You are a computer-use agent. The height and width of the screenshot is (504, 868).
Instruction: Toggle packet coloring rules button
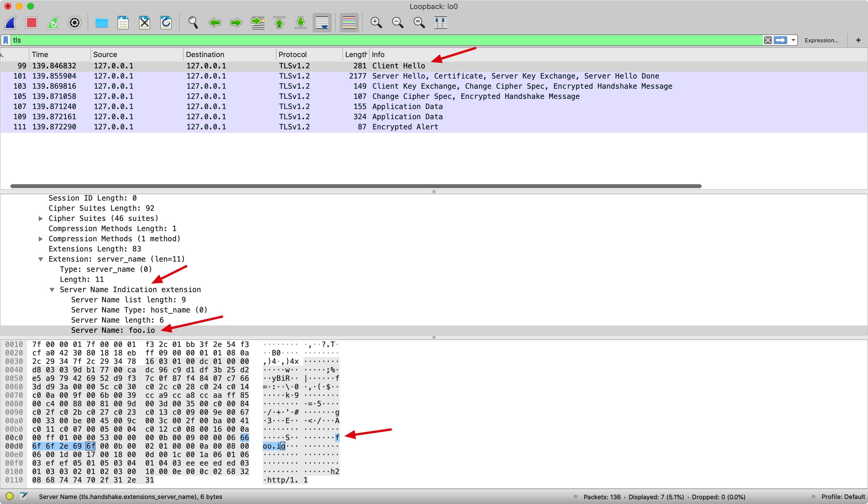point(349,23)
